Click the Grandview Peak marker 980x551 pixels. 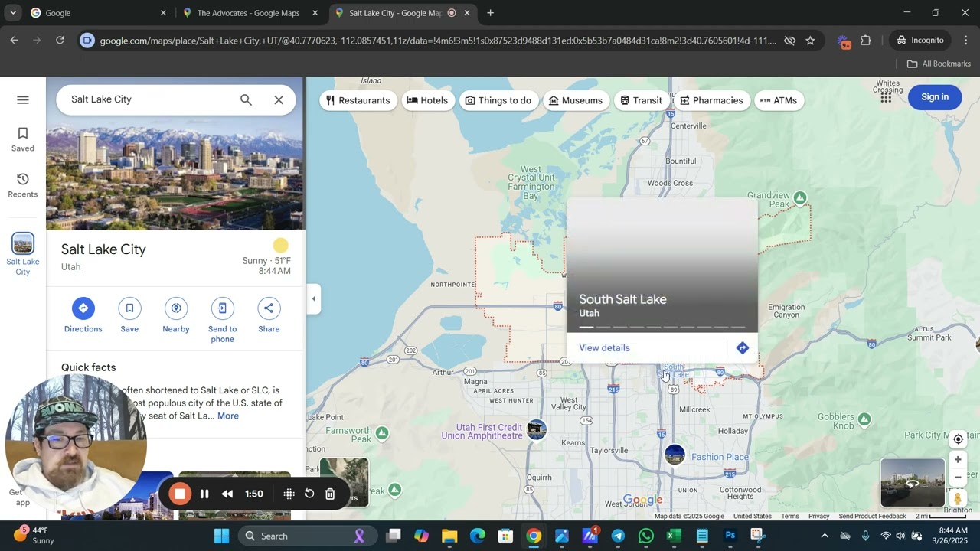(x=800, y=198)
